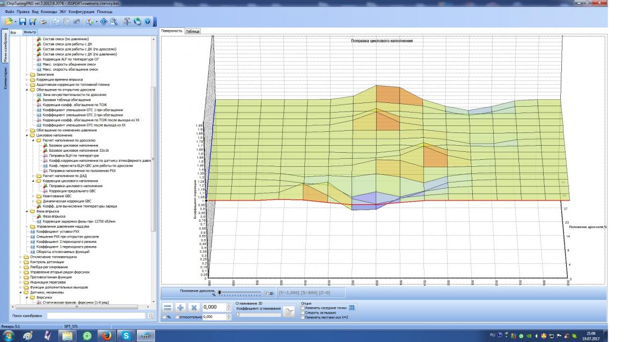Viewport: 644px width, 342px height.
Task: Open the 'Команды' menu
Action: (x=48, y=11)
